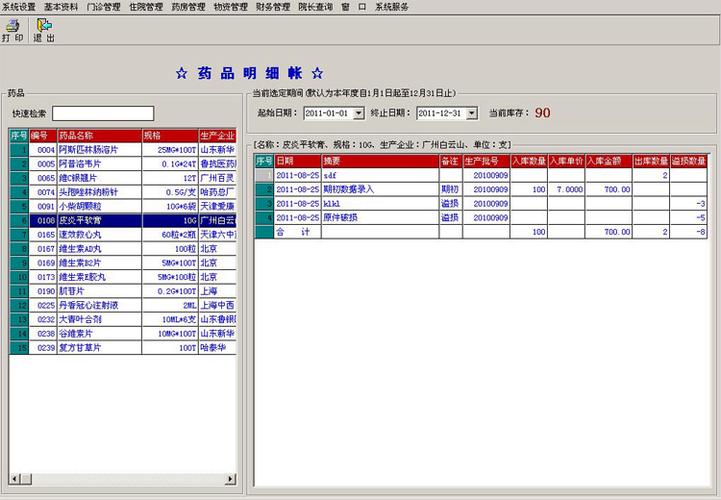Click the 退出 exit icon
The image size is (721, 500).
click(44, 26)
